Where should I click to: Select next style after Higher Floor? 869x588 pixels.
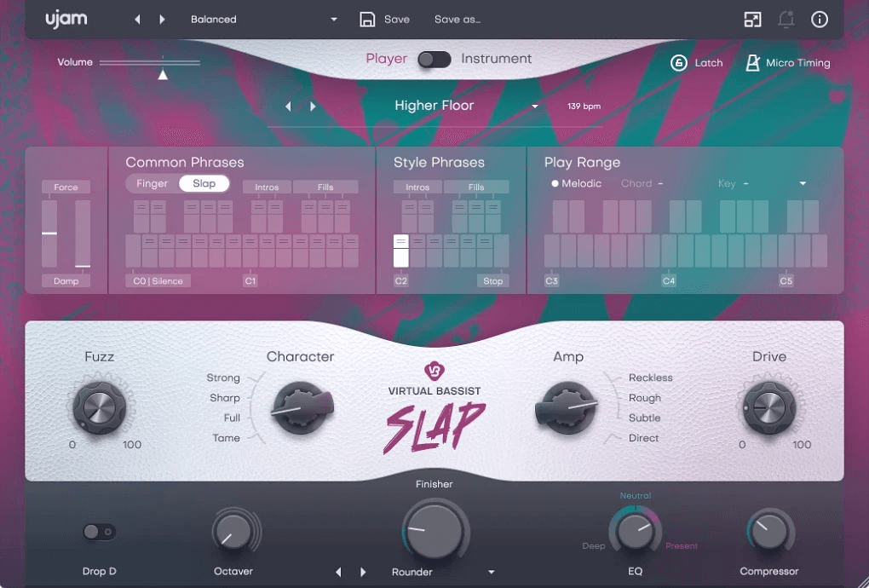(313, 106)
